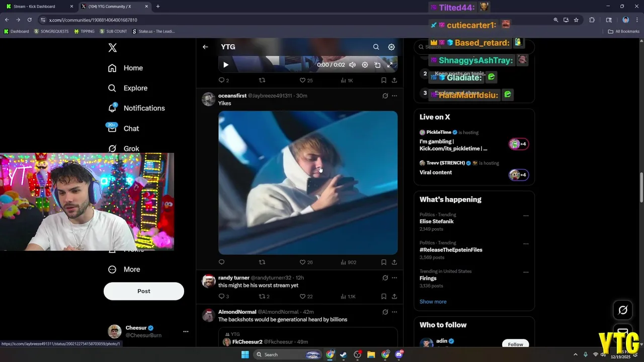The height and width of the screenshot is (362, 644).
Task: Click the Post button
Action: 144,291
